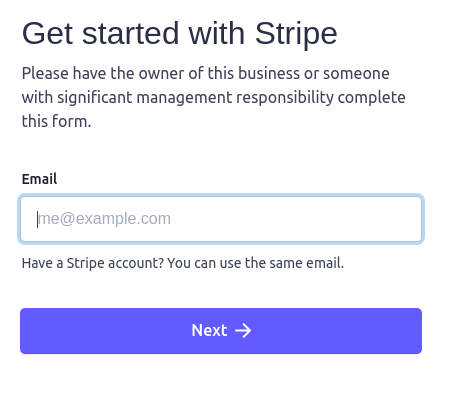Click the word 'Stripe' in the heading
The image size is (449, 395).
[x=296, y=33]
